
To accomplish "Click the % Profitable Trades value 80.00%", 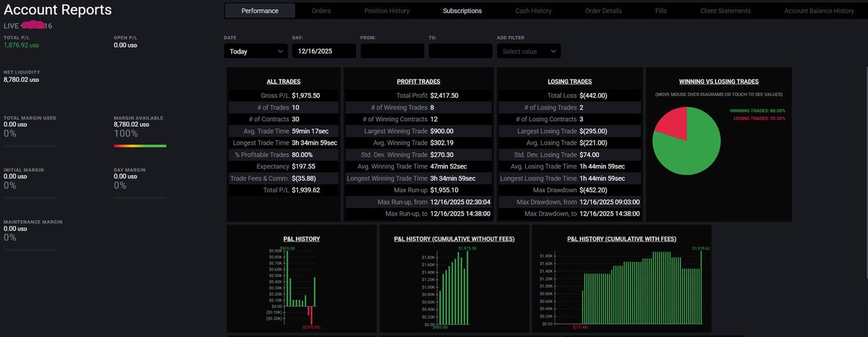I will click(x=302, y=153).
